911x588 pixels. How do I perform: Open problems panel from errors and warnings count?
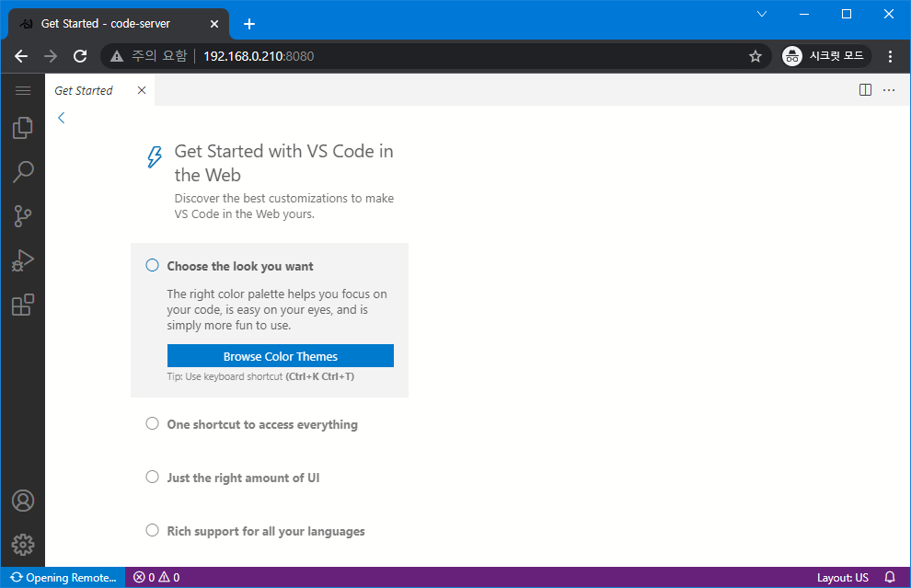click(x=156, y=578)
